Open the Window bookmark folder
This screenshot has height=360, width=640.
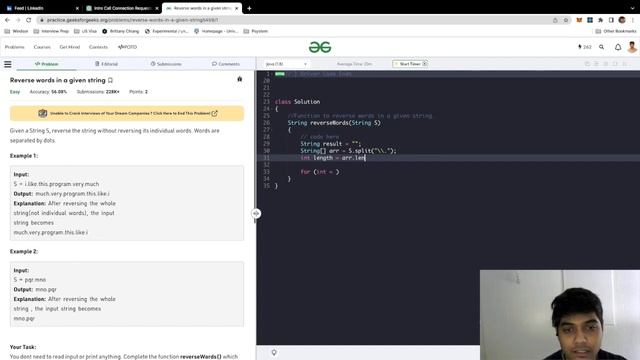point(16,31)
